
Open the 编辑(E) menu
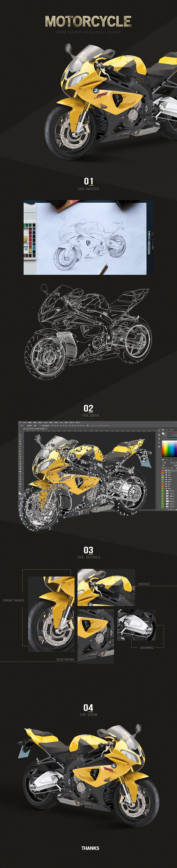[x=30, y=423]
